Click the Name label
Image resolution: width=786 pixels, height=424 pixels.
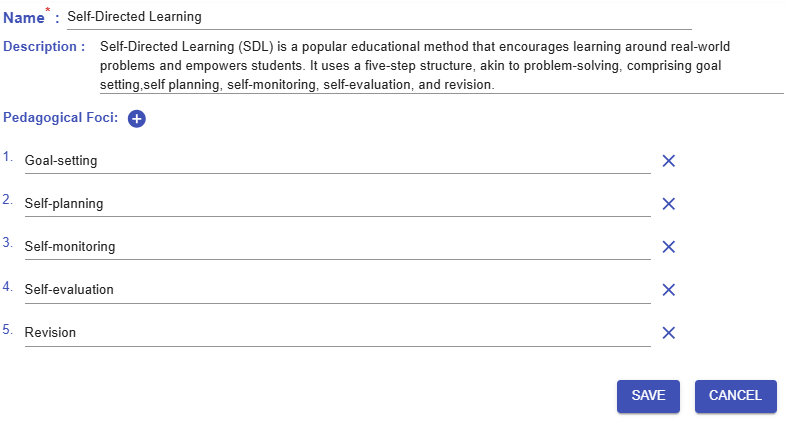point(24,17)
